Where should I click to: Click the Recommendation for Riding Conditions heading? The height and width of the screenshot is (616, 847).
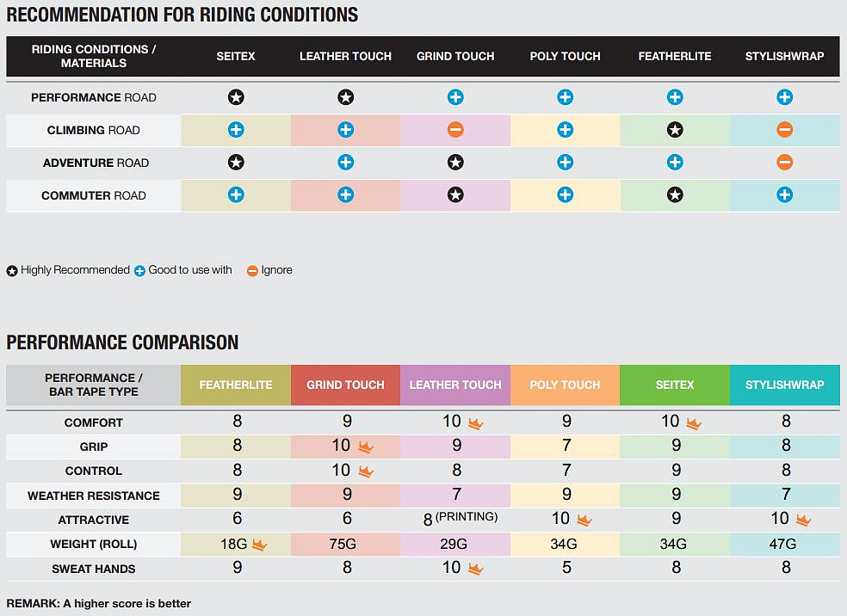coord(182,15)
